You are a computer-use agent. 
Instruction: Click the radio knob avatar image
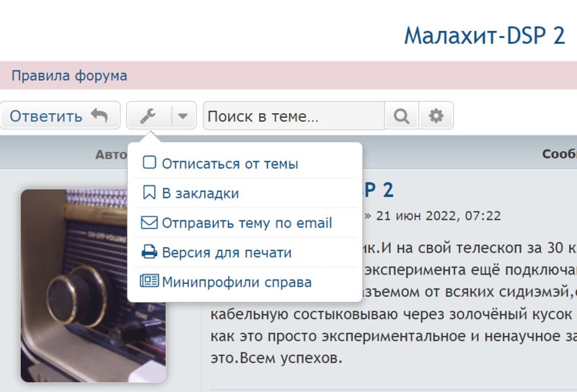tap(94, 286)
